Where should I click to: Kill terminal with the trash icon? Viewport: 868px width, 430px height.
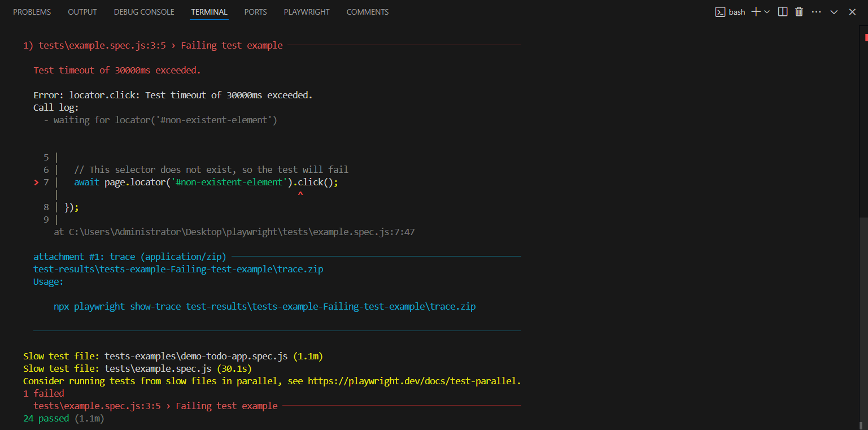[x=799, y=12]
